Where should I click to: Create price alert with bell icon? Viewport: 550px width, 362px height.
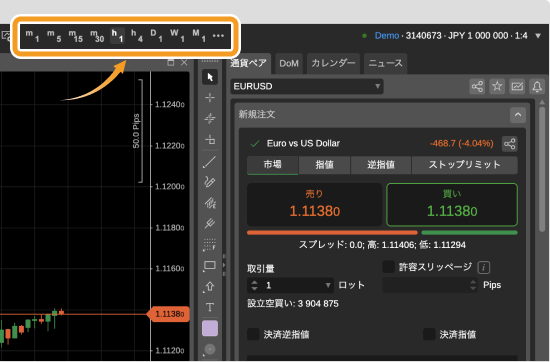click(x=537, y=86)
